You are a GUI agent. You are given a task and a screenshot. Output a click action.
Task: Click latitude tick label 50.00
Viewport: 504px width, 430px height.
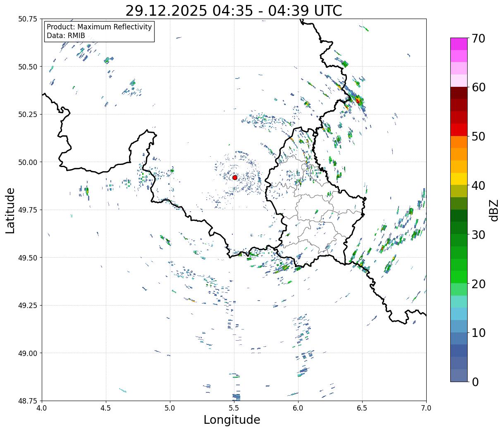(x=28, y=162)
